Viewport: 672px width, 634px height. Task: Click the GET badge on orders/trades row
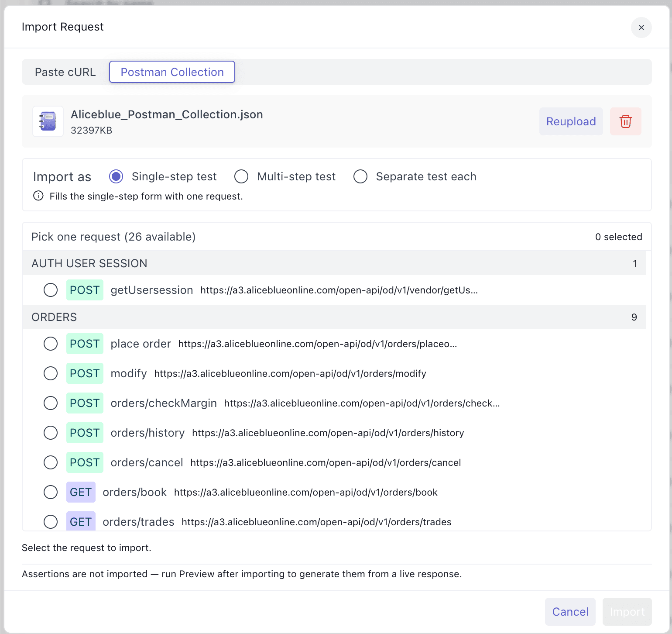[81, 522]
